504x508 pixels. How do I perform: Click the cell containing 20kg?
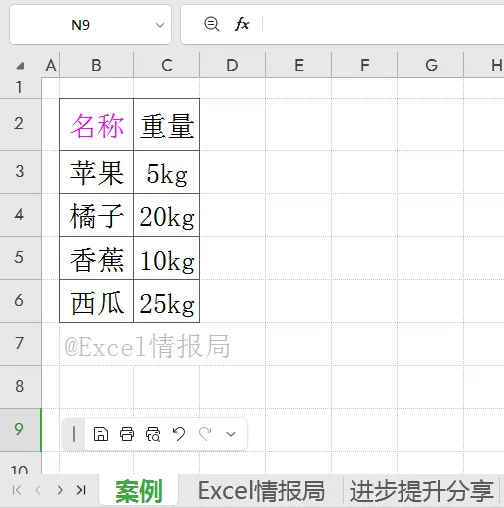click(167, 215)
